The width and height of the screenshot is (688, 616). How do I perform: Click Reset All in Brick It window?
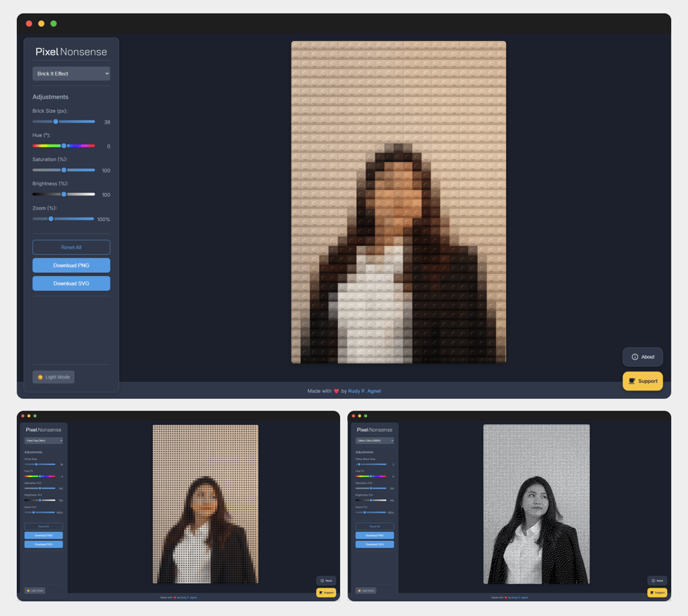click(x=71, y=247)
